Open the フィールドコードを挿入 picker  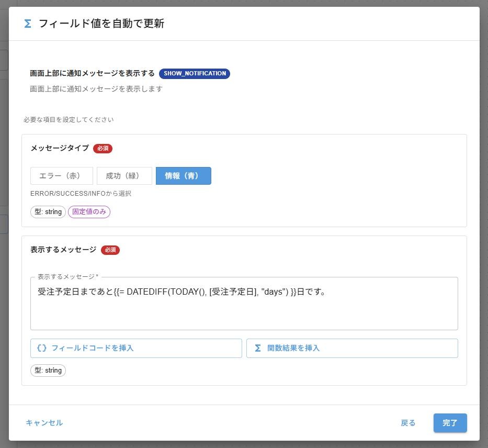136,348
